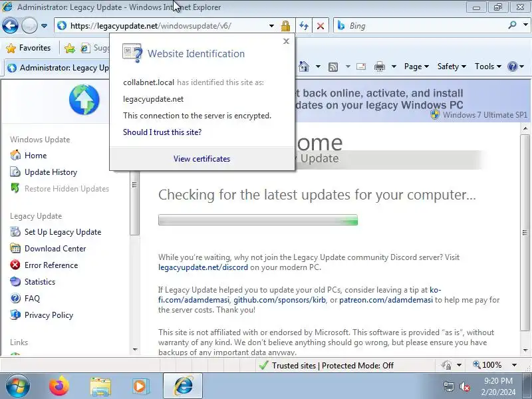Open Windows Explorer from the taskbar
Image resolution: width=532 pixels, height=399 pixels.
click(x=100, y=386)
